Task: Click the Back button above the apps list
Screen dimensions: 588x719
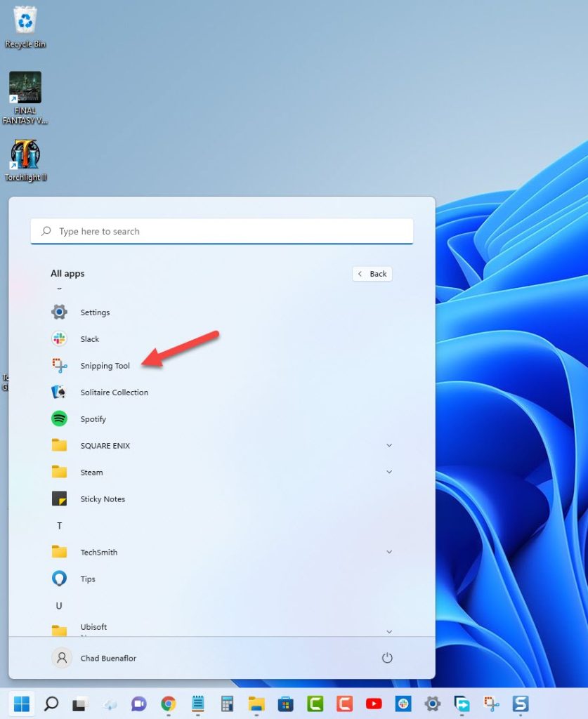Action: tap(372, 274)
